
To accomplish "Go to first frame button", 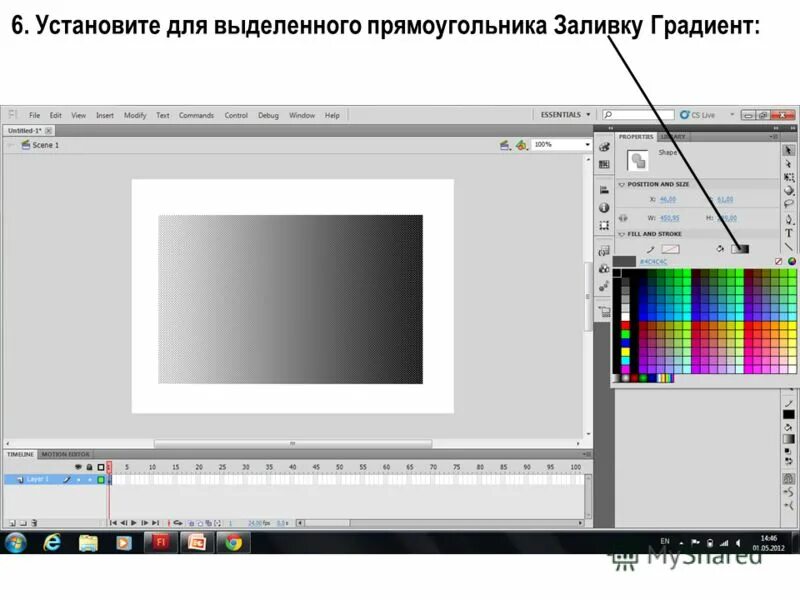I will (113, 523).
